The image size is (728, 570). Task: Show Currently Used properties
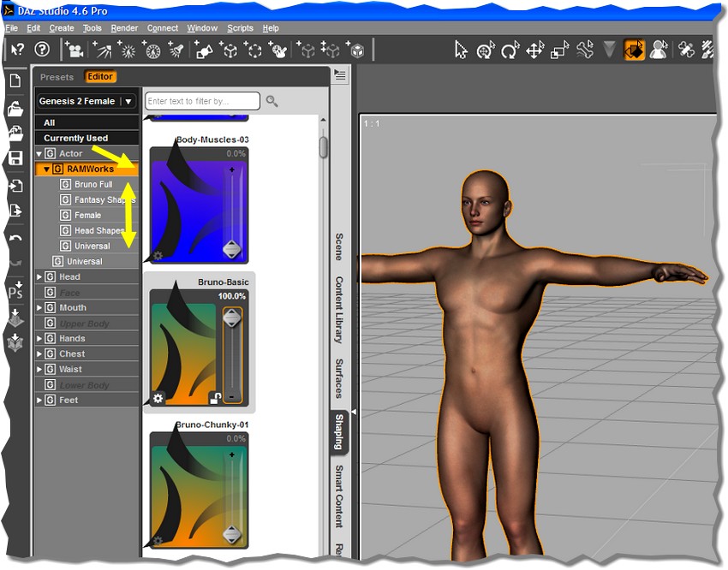[x=87, y=138]
